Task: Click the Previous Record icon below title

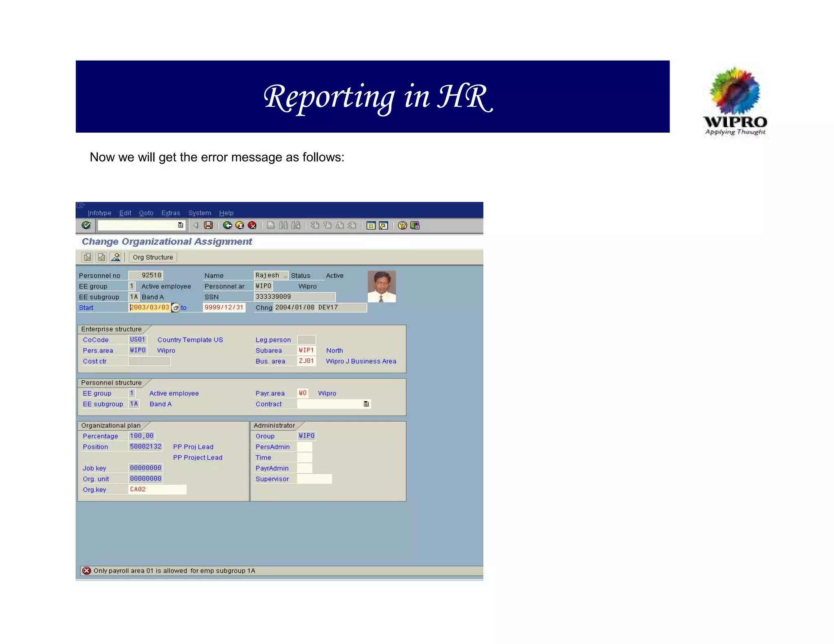Action: point(87,257)
